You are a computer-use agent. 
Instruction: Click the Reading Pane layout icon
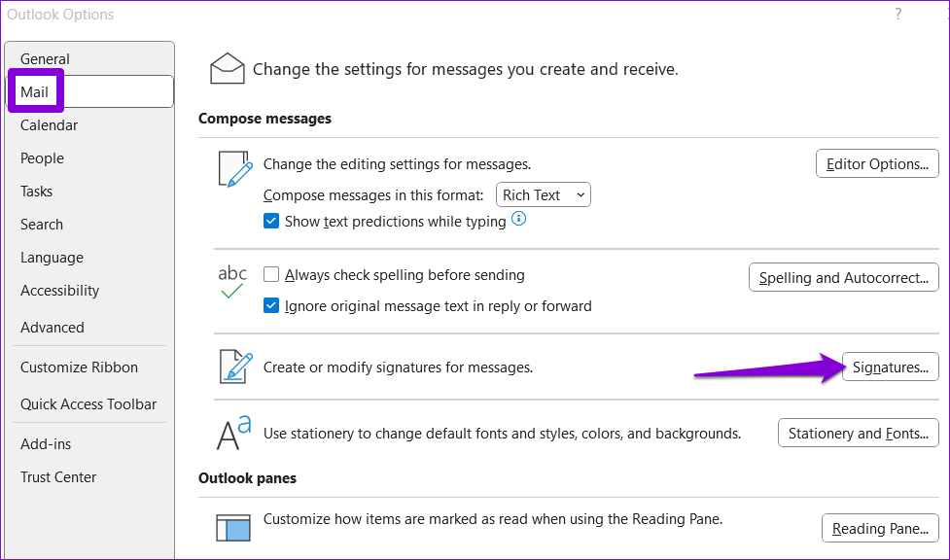233,527
